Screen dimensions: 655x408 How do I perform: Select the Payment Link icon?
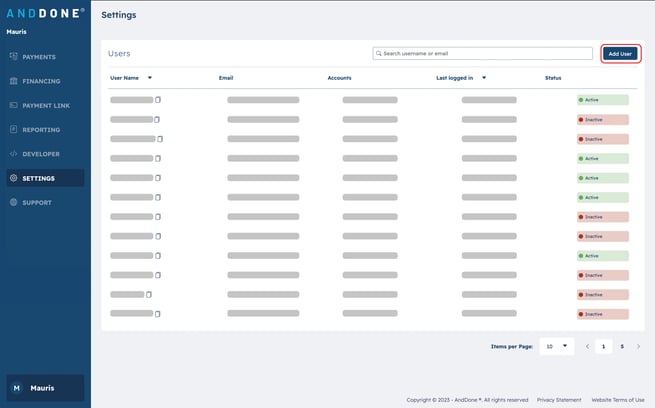[13, 105]
